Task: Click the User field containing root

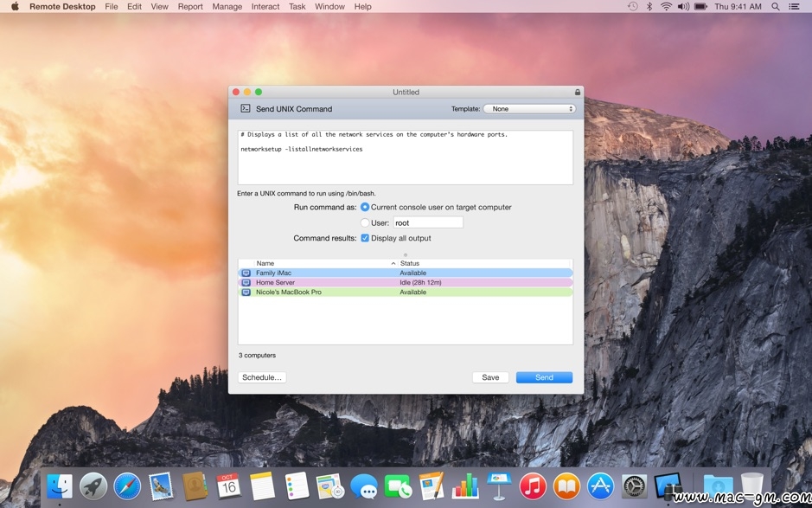Action: [x=428, y=223]
